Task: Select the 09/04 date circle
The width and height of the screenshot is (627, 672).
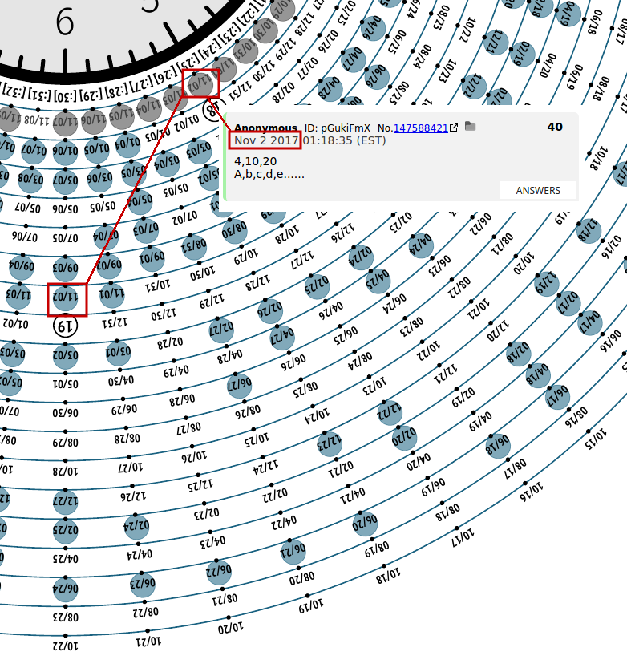Action: [22, 266]
